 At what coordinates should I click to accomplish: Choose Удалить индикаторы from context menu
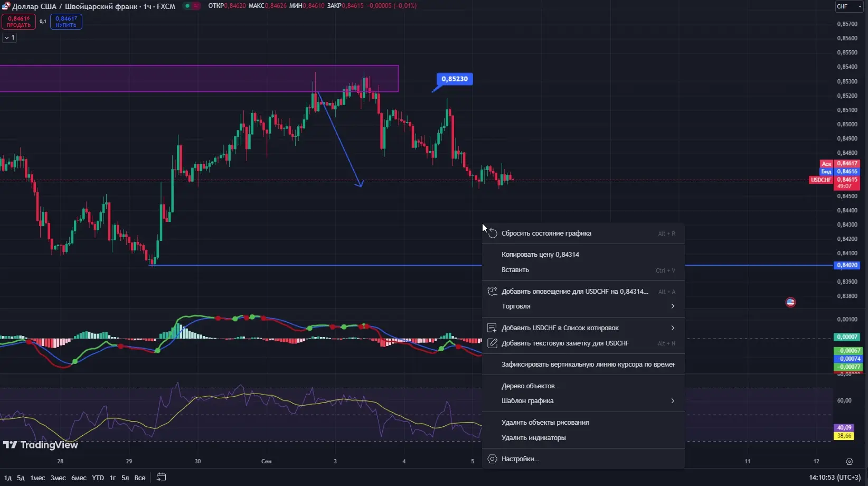point(533,438)
